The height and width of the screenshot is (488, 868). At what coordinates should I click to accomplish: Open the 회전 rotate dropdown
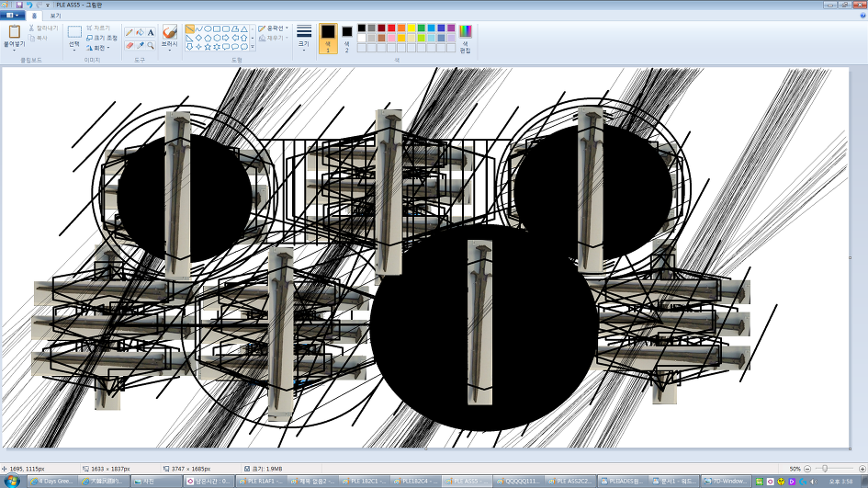coord(99,48)
